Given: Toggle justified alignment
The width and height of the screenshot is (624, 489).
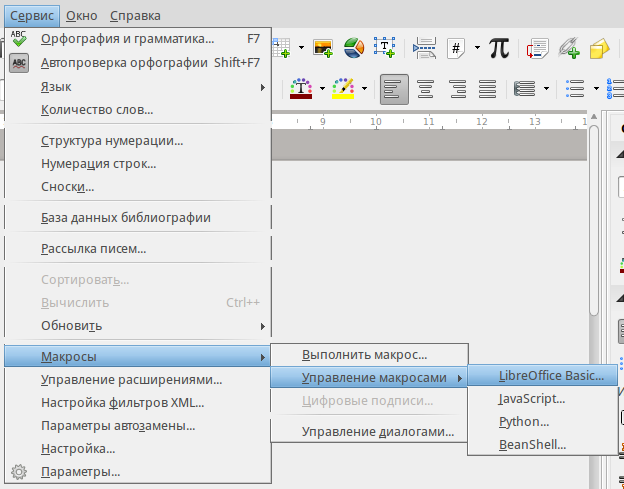Looking at the screenshot, I should click(488, 89).
